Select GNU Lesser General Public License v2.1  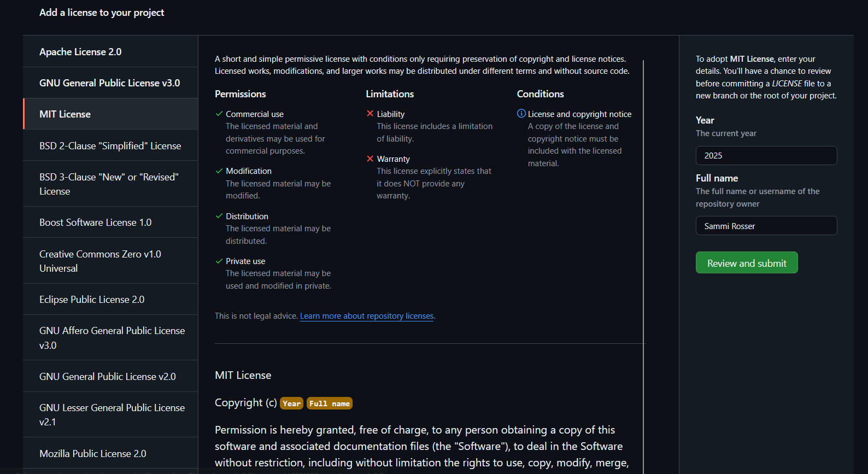coord(112,414)
